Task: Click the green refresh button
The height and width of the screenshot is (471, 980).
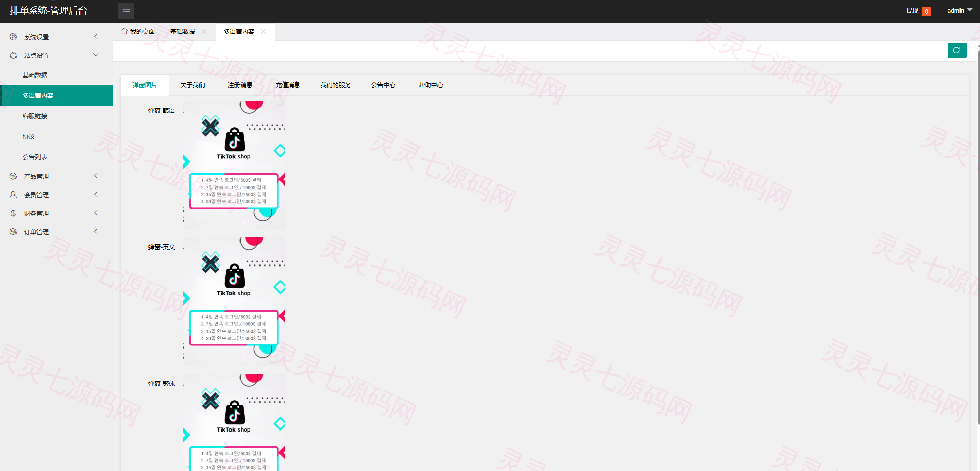Action: [957, 50]
